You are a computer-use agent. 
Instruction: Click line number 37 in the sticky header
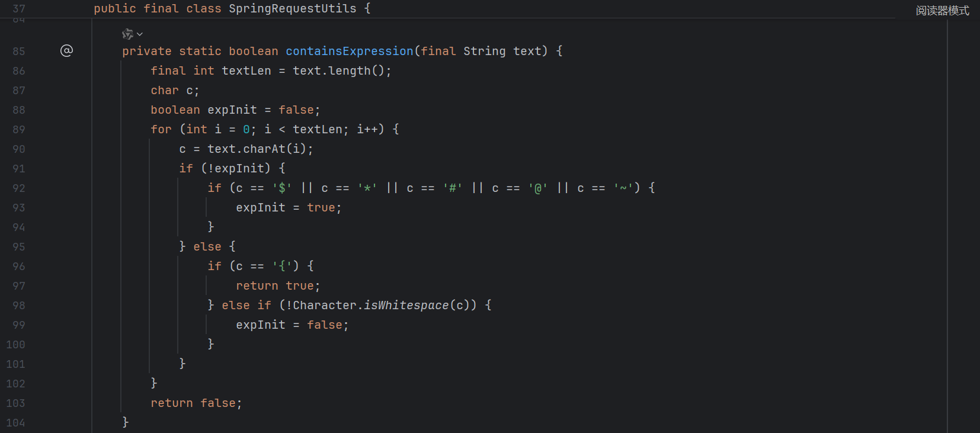click(x=19, y=9)
